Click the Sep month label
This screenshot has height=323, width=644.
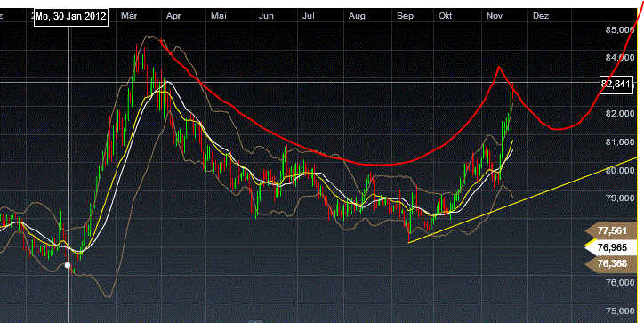405,16
